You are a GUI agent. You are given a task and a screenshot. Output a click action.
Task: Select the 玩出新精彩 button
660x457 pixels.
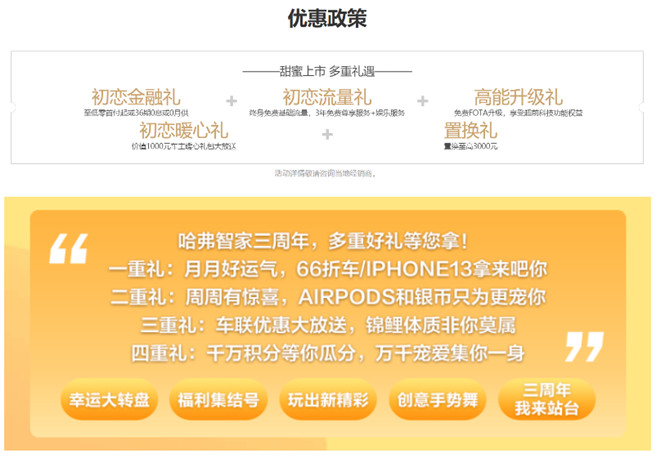click(x=328, y=399)
